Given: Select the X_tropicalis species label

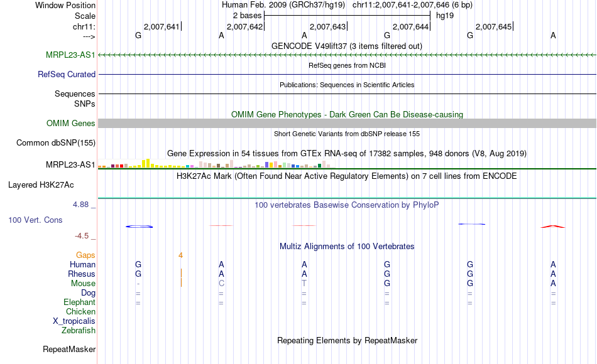Looking at the screenshot, I should coord(74,321).
